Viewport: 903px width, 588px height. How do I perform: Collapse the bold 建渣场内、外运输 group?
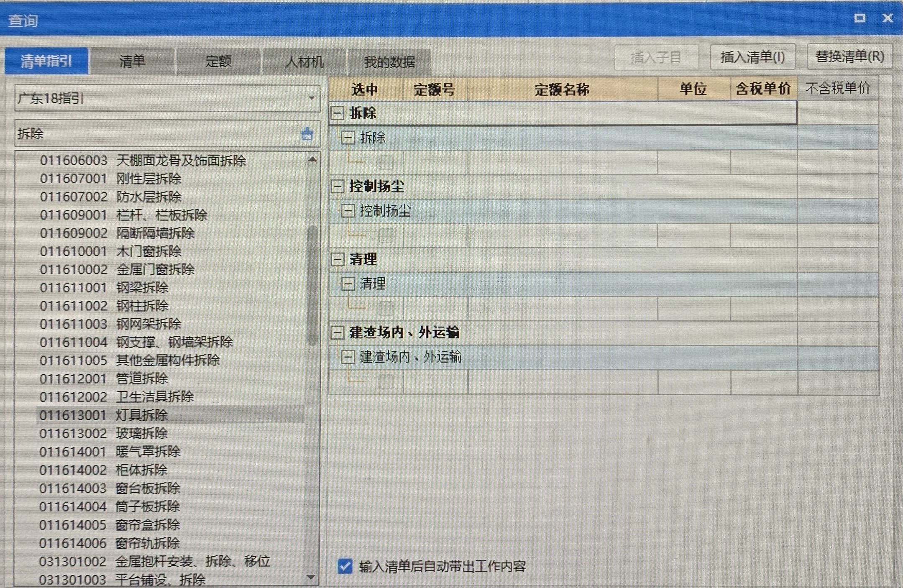[x=338, y=332]
